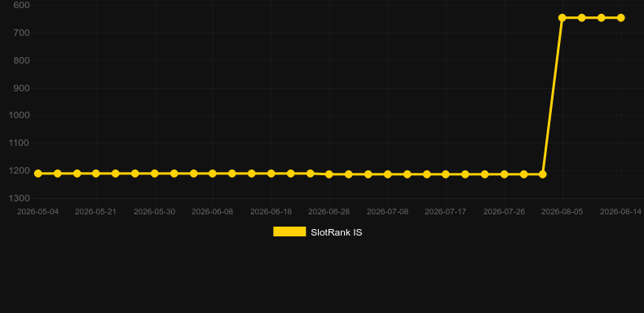Click the data point at the base of the steep rise
This screenshot has height=313, width=644.
coord(543,174)
